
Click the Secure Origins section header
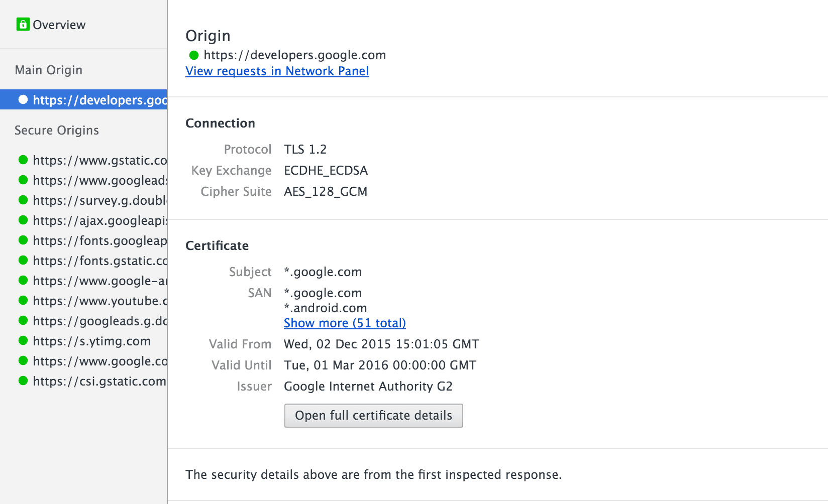(56, 130)
